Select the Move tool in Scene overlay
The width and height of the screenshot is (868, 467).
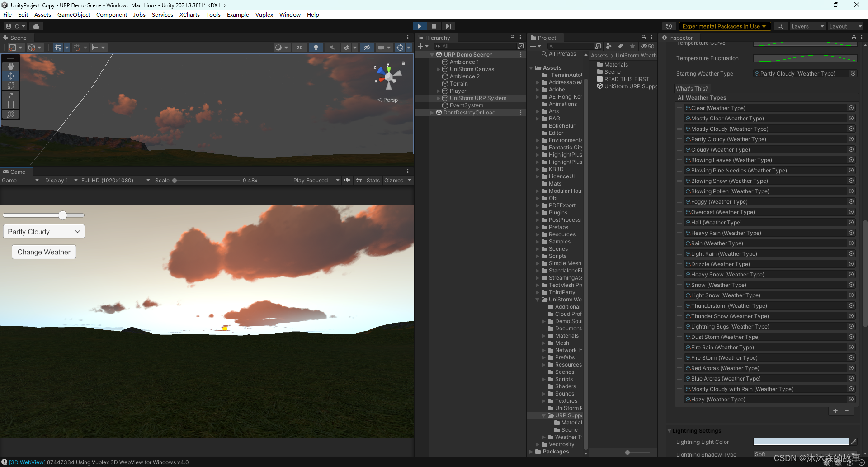11,76
